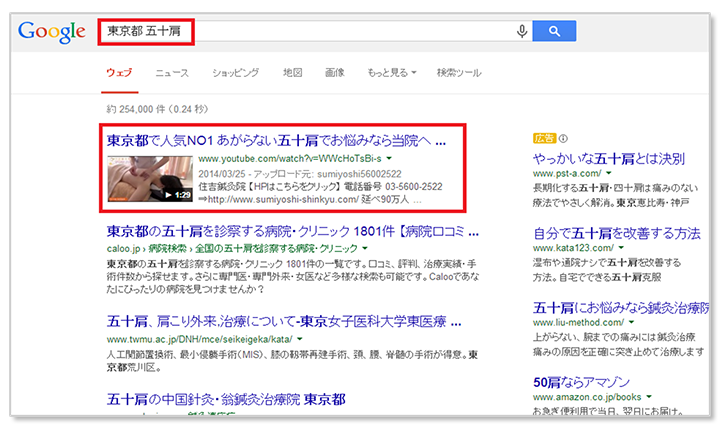
Task: Open ad やっかいな五十肩とは決別
Action: point(609,159)
